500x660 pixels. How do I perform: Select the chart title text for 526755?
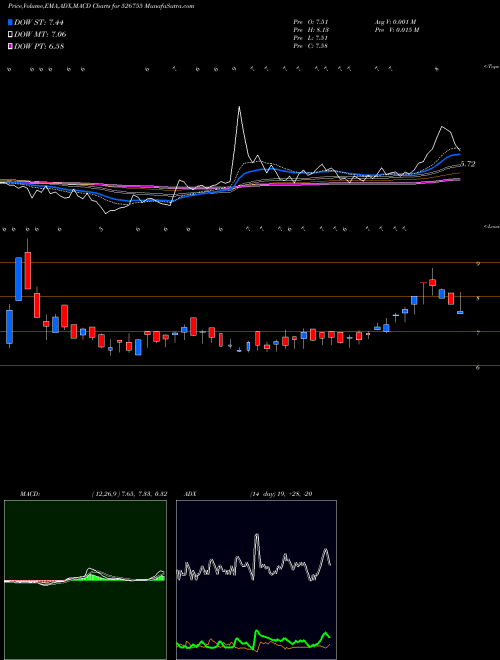(x=101, y=7)
